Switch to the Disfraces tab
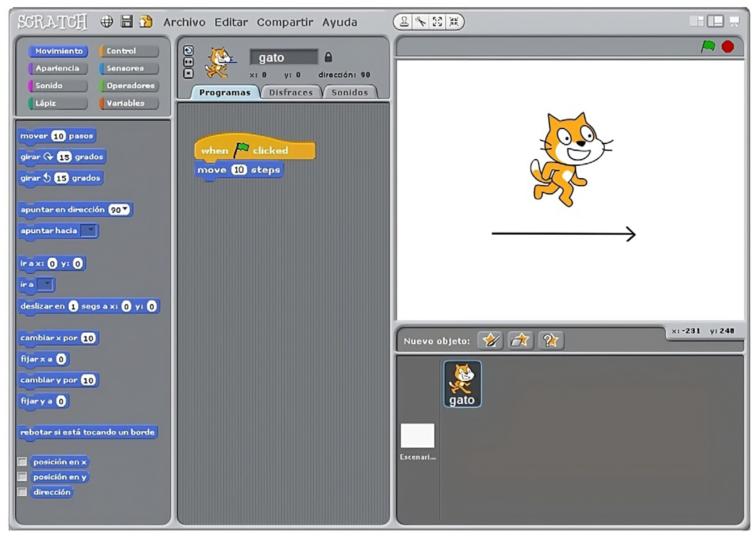 pos(291,93)
